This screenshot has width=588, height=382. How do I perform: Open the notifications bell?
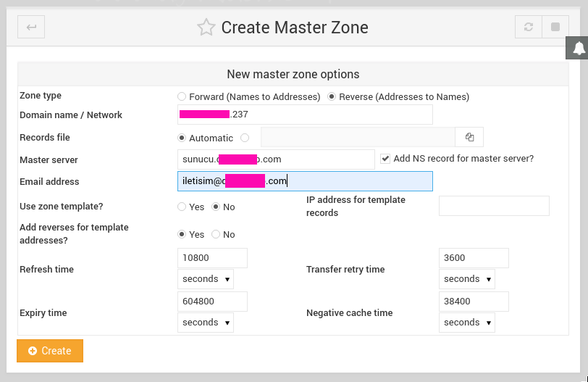pyautogui.click(x=578, y=49)
